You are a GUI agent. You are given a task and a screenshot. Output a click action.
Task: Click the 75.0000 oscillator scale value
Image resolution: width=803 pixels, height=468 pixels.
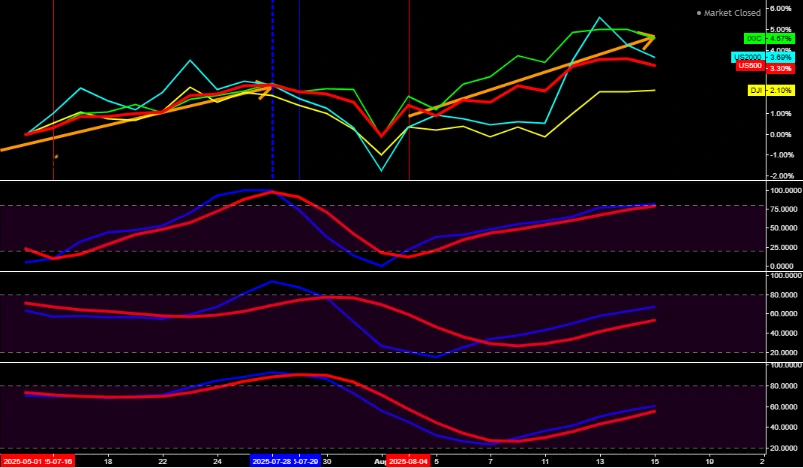tap(782, 209)
